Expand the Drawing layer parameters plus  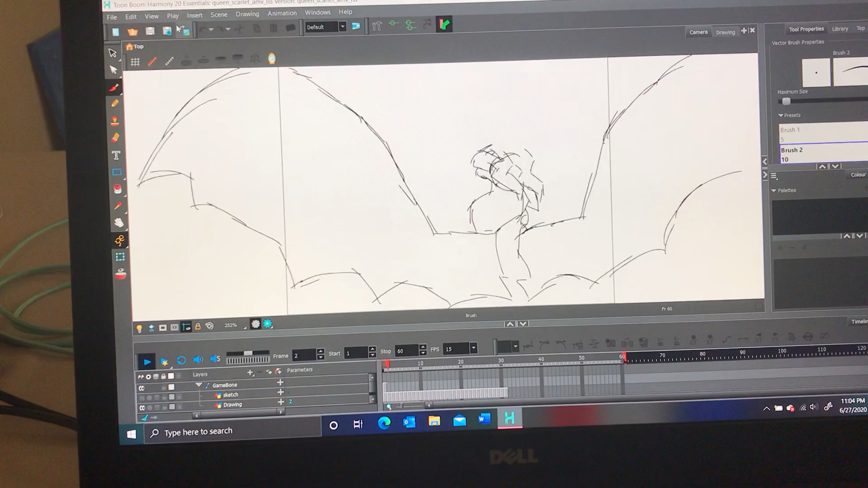tap(281, 402)
